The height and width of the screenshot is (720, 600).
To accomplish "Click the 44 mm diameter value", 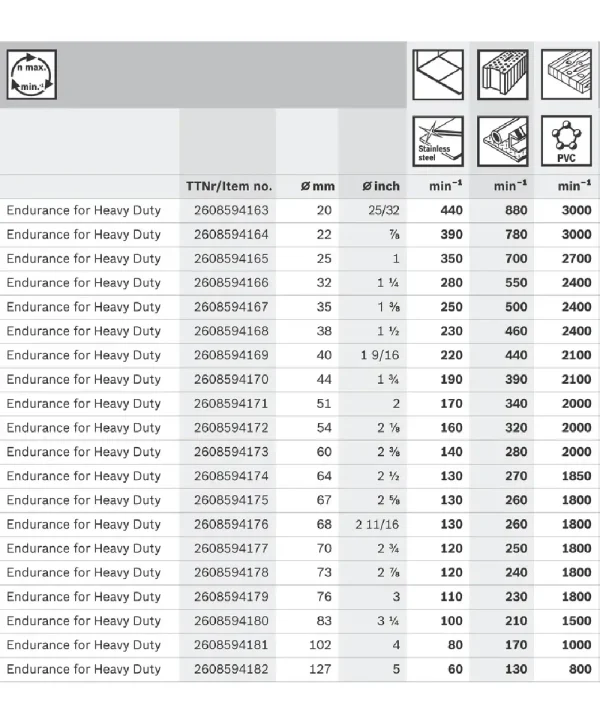I will [324, 379].
